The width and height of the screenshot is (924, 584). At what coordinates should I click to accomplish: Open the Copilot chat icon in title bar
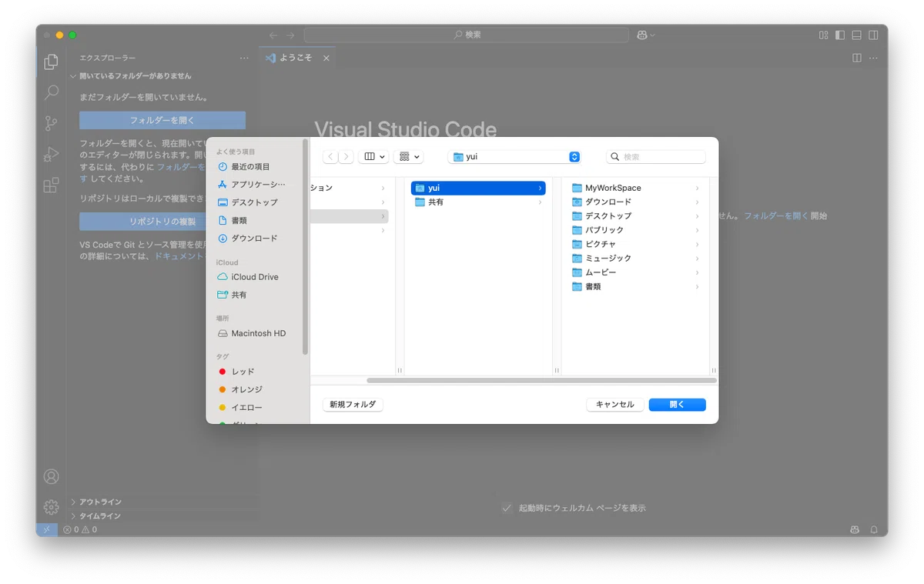coord(643,35)
